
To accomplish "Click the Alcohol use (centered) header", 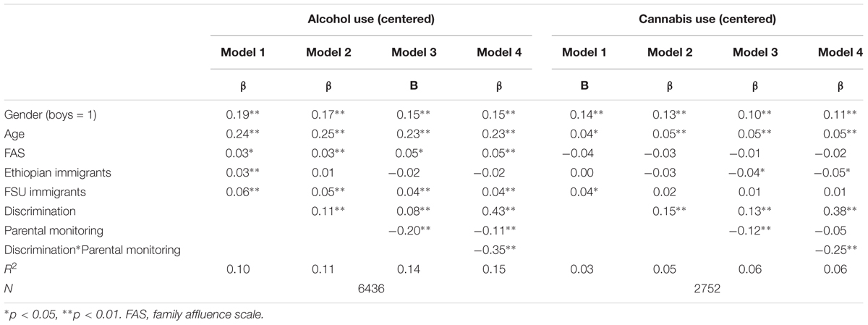I will coord(370,20).
